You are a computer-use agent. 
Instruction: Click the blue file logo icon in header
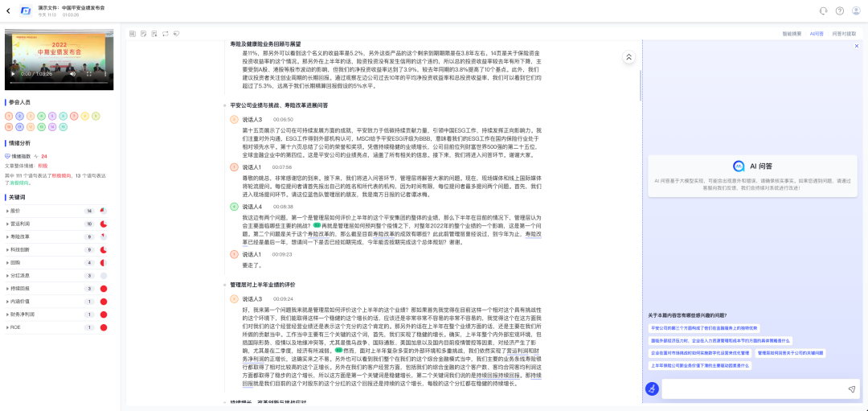point(26,11)
